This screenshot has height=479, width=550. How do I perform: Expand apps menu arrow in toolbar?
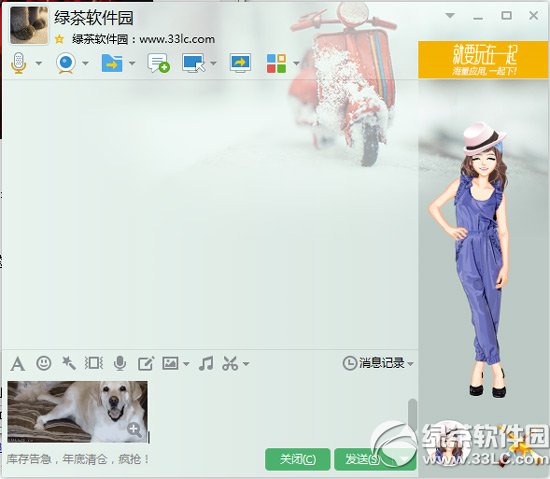click(x=296, y=63)
